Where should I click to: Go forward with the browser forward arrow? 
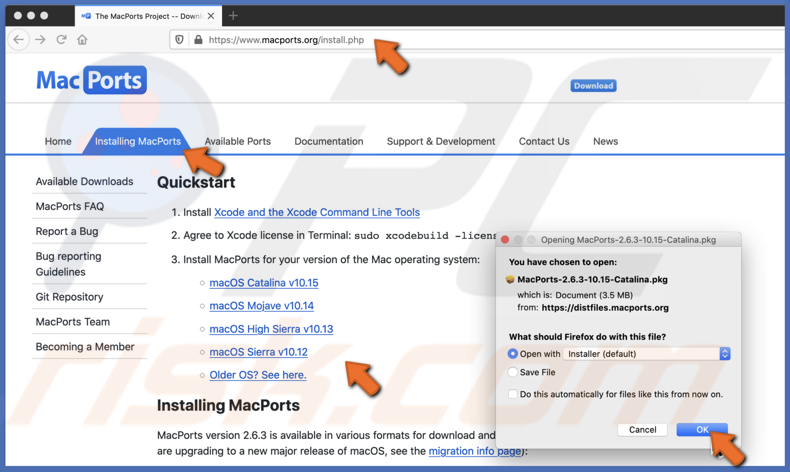click(x=40, y=39)
